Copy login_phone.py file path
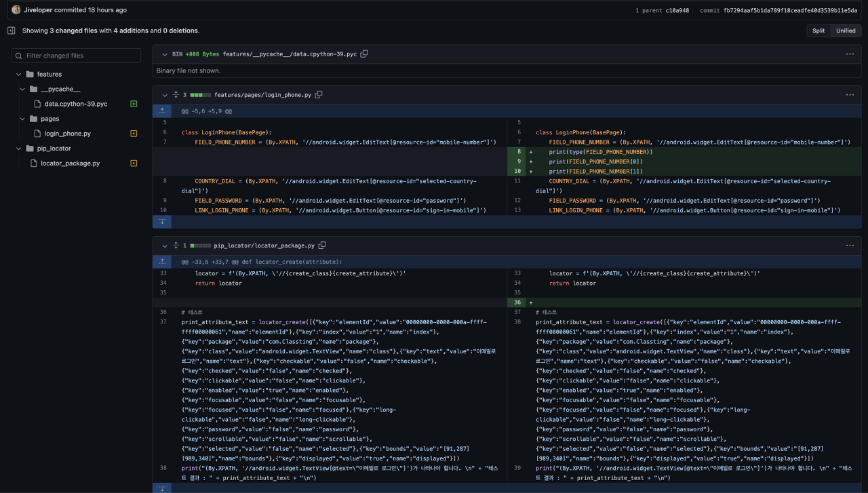 tap(319, 95)
